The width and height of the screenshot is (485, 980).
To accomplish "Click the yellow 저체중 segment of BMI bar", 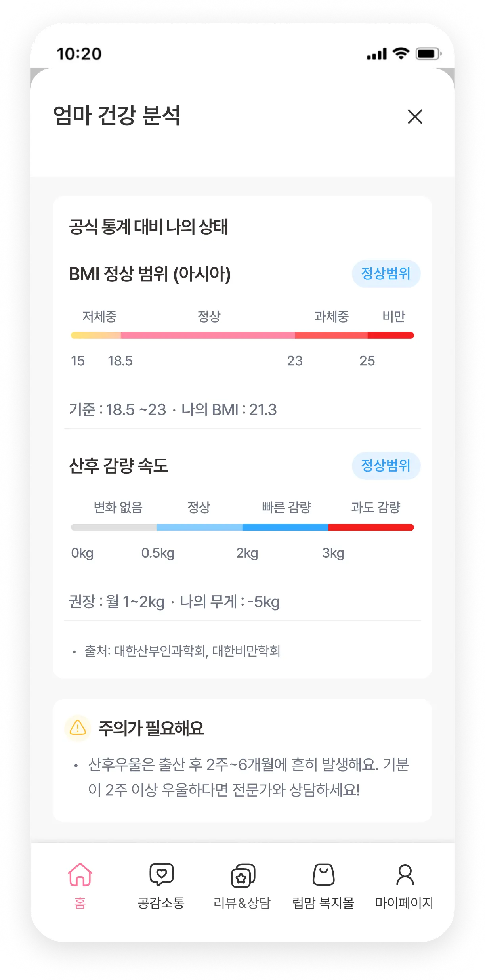I will pyautogui.click(x=95, y=336).
